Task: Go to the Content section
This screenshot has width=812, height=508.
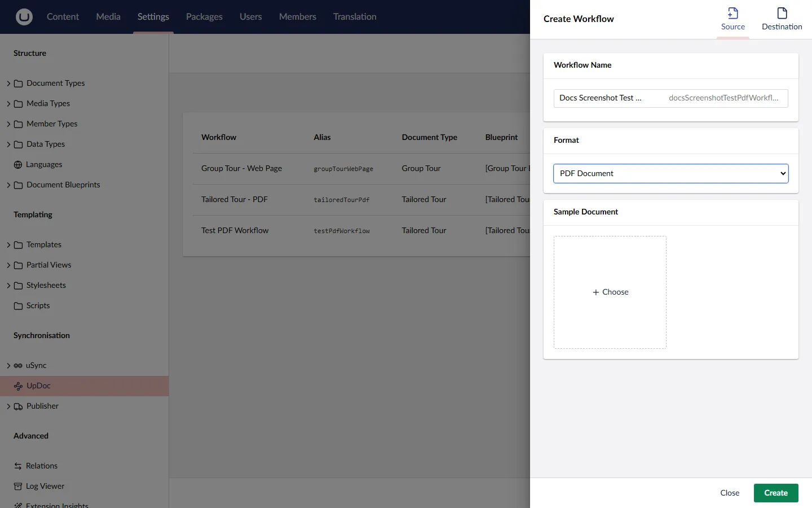Action: pos(63,17)
